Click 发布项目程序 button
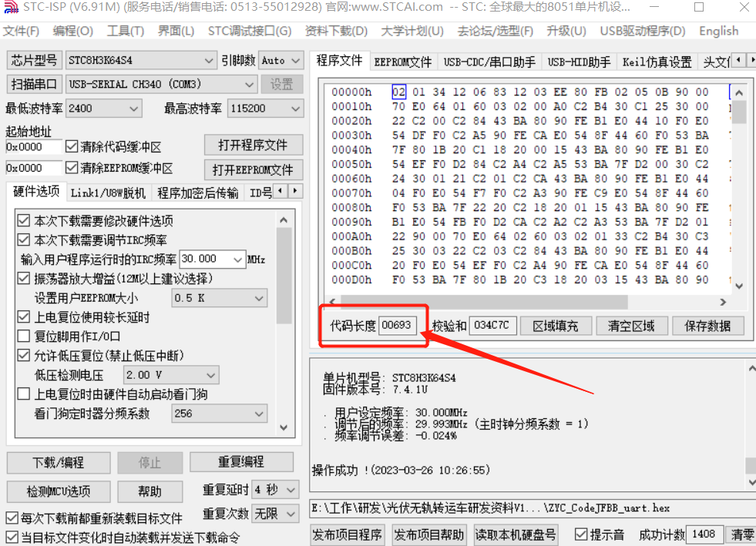 click(x=348, y=535)
